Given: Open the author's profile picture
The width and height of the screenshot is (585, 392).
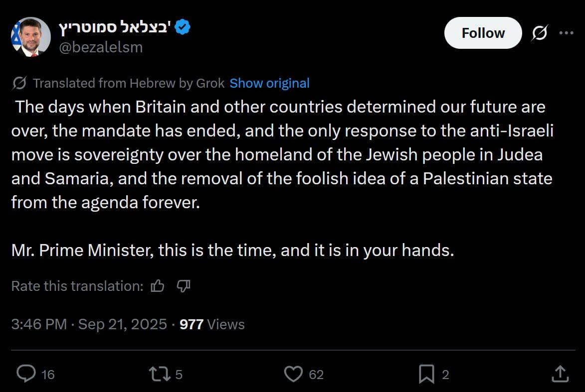Looking at the screenshot, I should (x=31, y=36).
